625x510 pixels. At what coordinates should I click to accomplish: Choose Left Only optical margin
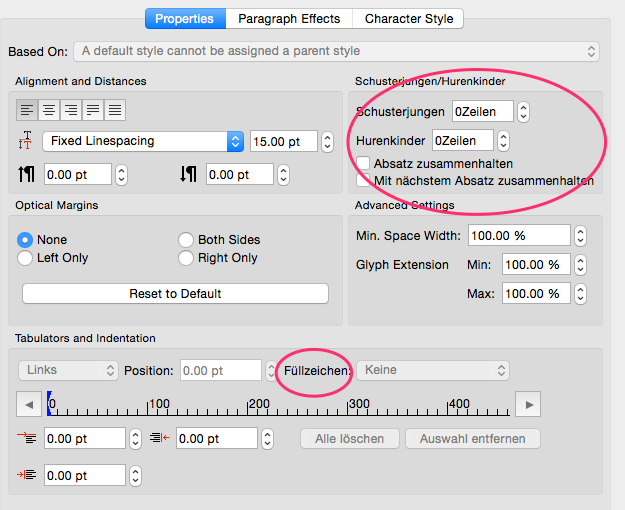pos(26,258)
